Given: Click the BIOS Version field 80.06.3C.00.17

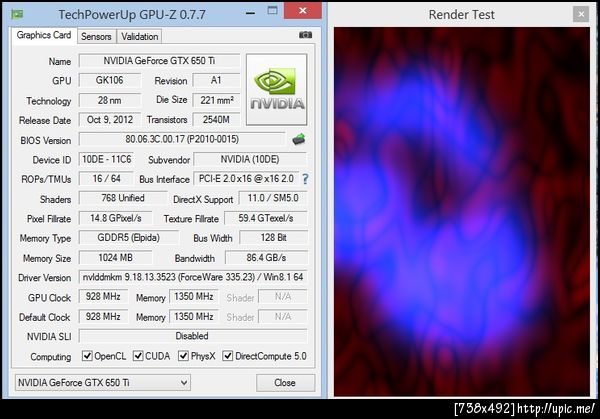Looking at the screenshot, I should click(182, 139).
